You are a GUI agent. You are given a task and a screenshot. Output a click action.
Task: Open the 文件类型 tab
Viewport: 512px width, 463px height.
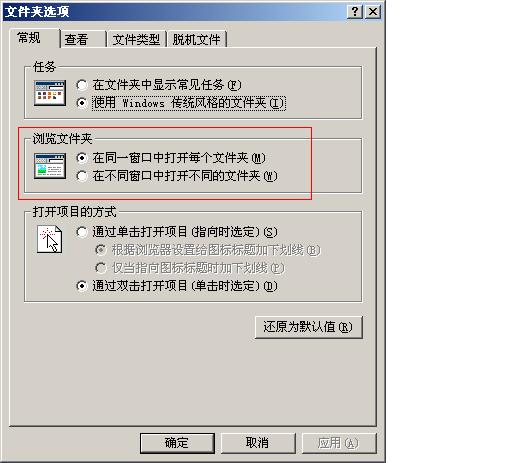click(136, 40)
